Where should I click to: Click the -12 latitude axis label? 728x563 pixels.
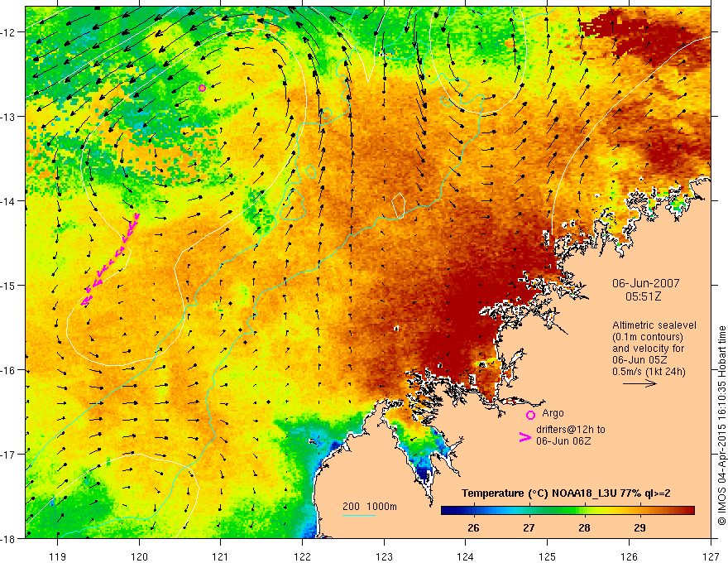[x=9, y=32]
